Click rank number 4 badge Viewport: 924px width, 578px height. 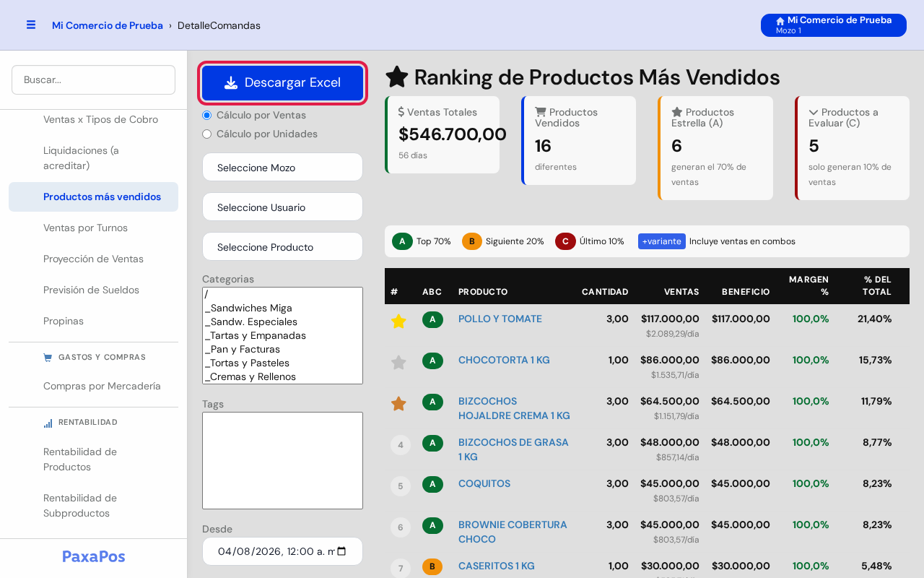(401, 445)
